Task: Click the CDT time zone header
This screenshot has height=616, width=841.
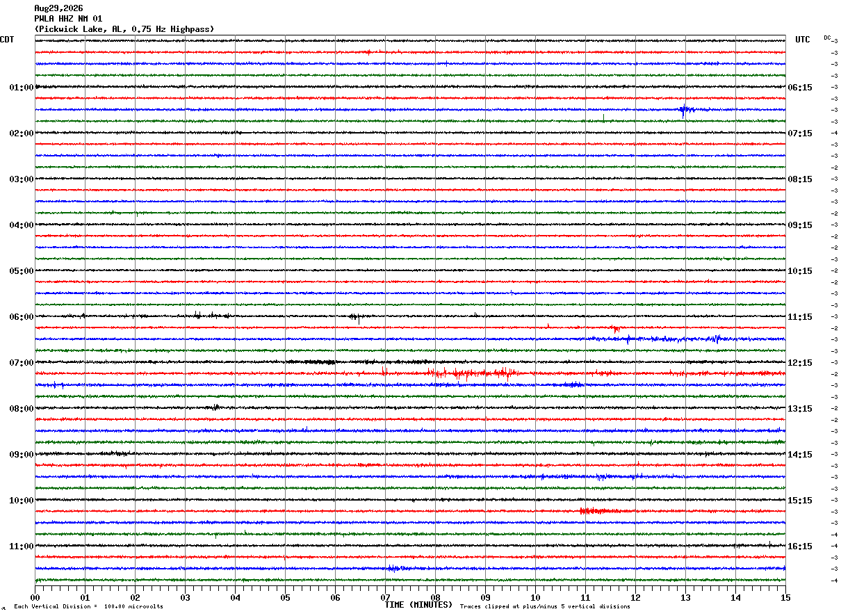Action: 7,40
